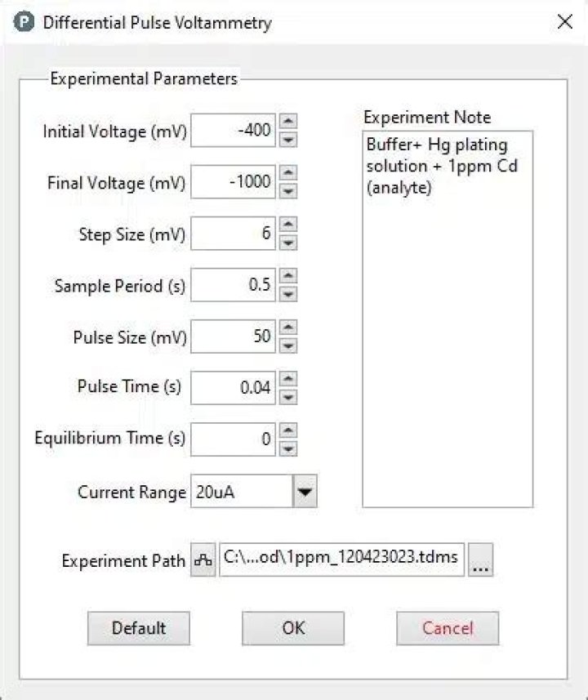This screenshot has width=588, height=700.
Task: Click the Experiment Path file field
Action: 341,561
